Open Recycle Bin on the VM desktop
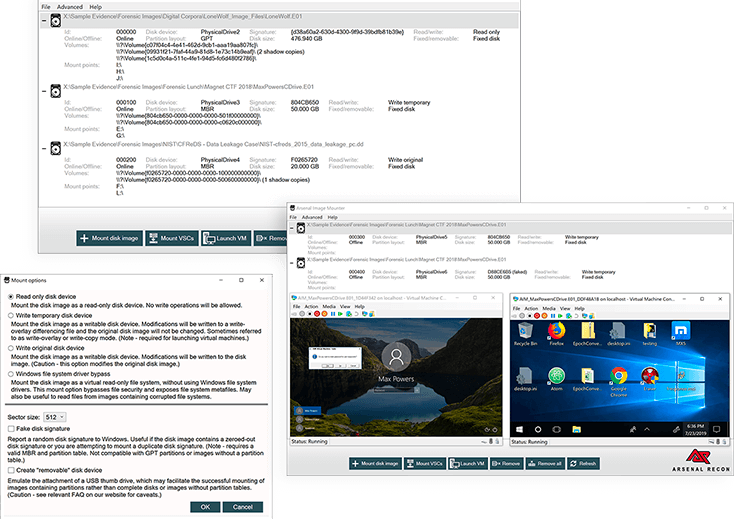Screen dimensions: 734x519 (525, 334)
